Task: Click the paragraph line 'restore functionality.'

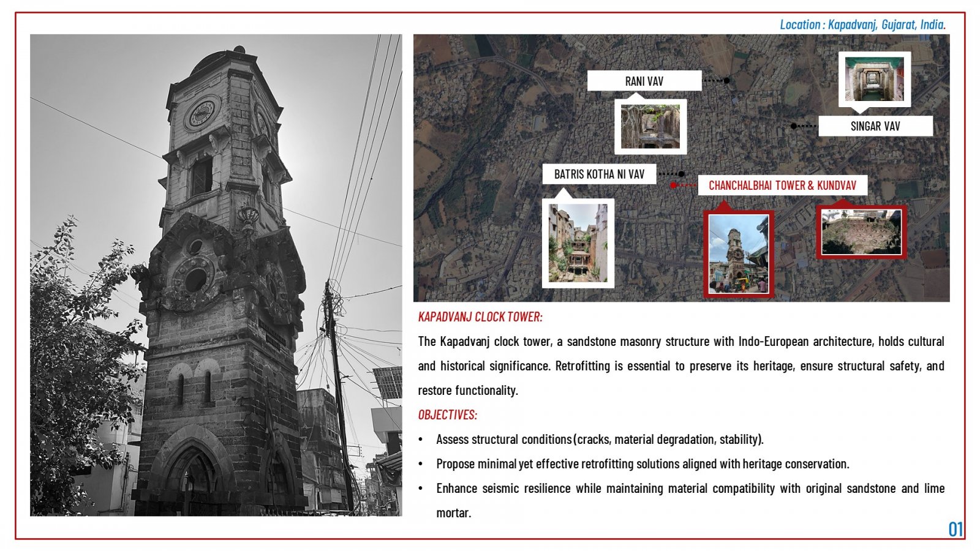Action: click(x=468, y=390)
